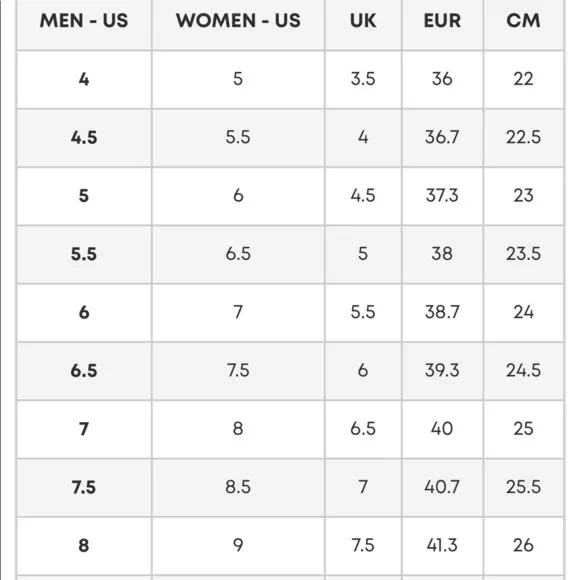Select men's size 5.5 row label
This screenshot has height=580, width=580.
pyautogui.click(x=84, y=254)
